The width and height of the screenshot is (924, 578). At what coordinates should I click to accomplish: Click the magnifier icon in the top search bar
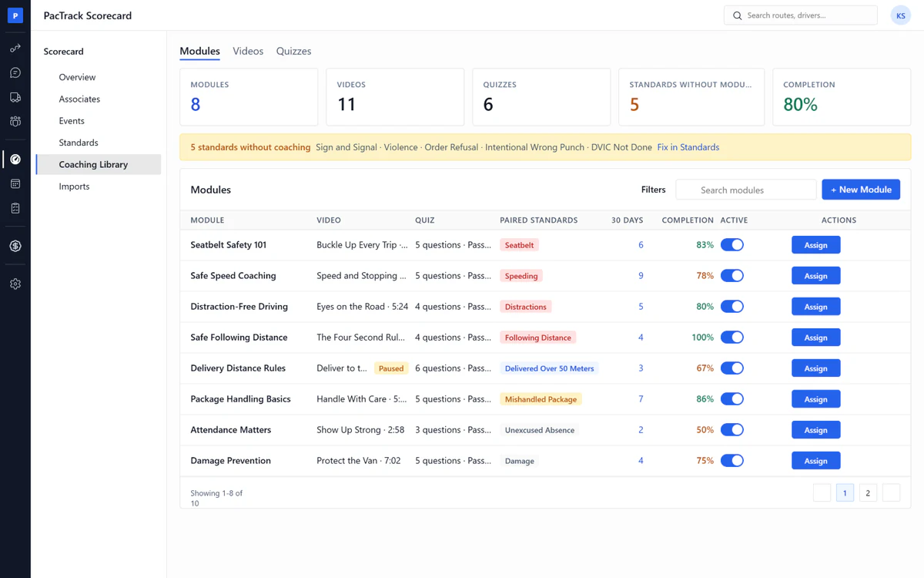point(738,15)
